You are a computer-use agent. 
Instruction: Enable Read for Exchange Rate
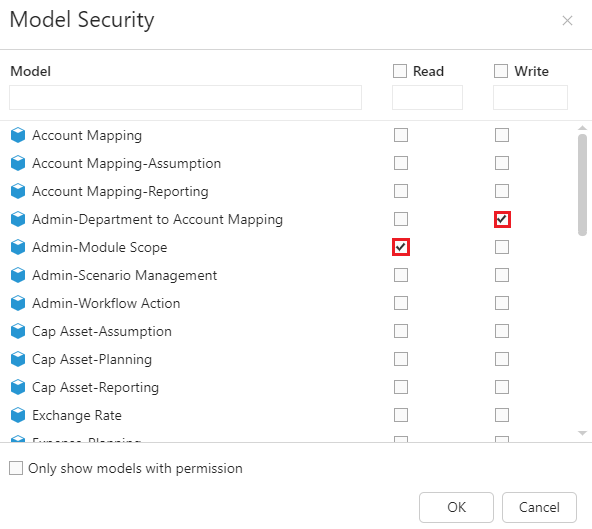pos(401,415)
